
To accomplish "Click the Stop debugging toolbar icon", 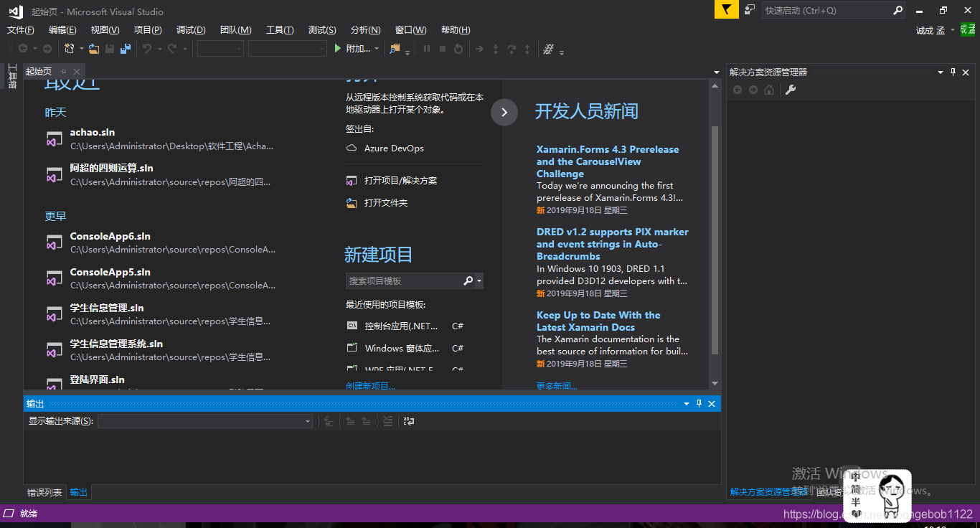I will click(443, 49).
